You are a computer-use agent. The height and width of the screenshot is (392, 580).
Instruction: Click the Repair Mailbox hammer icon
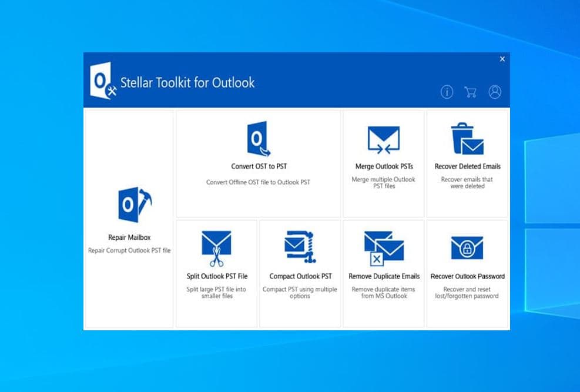pyautogui.click(x=135, y=205)
